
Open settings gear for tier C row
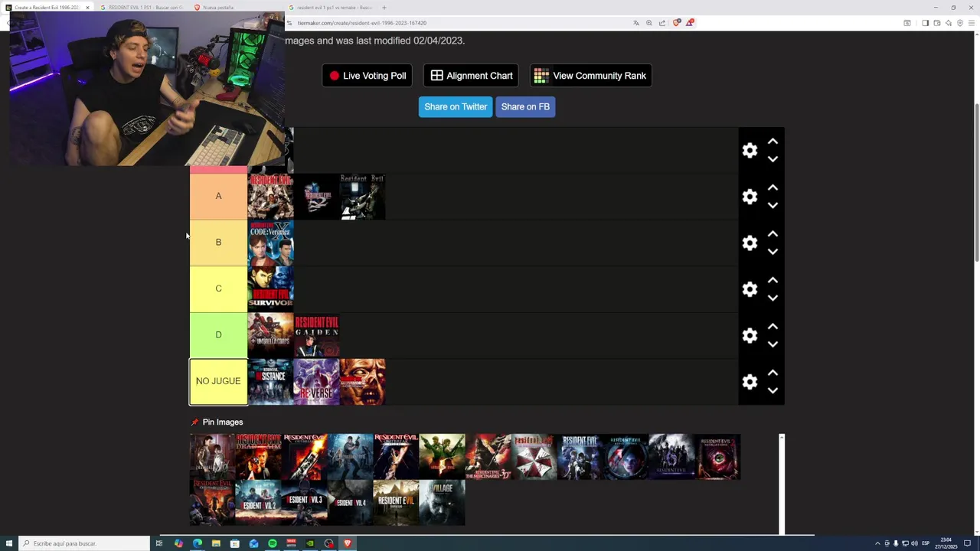(x=750, y=289)
